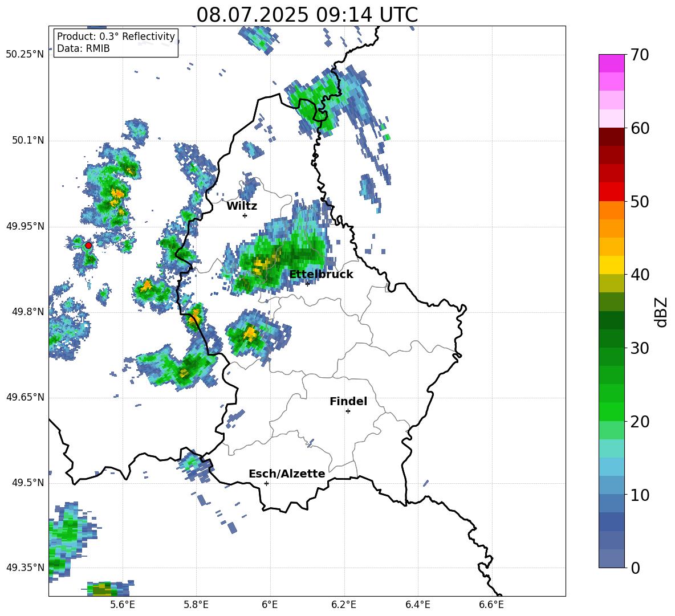Click the cross marker at Esch/Alzette
Screen dimensions: 675x616
(x=266, y=483)
